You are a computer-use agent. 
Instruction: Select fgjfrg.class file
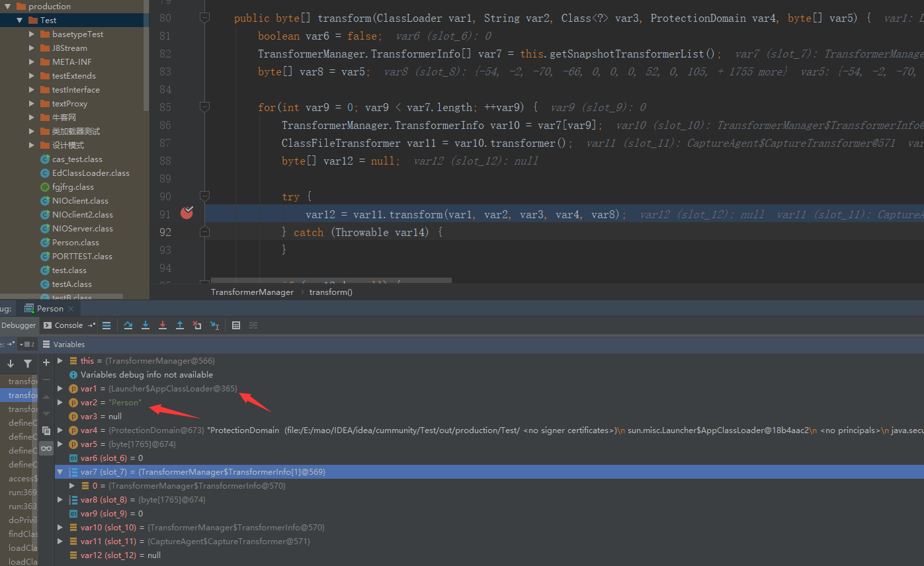point(67,187)
